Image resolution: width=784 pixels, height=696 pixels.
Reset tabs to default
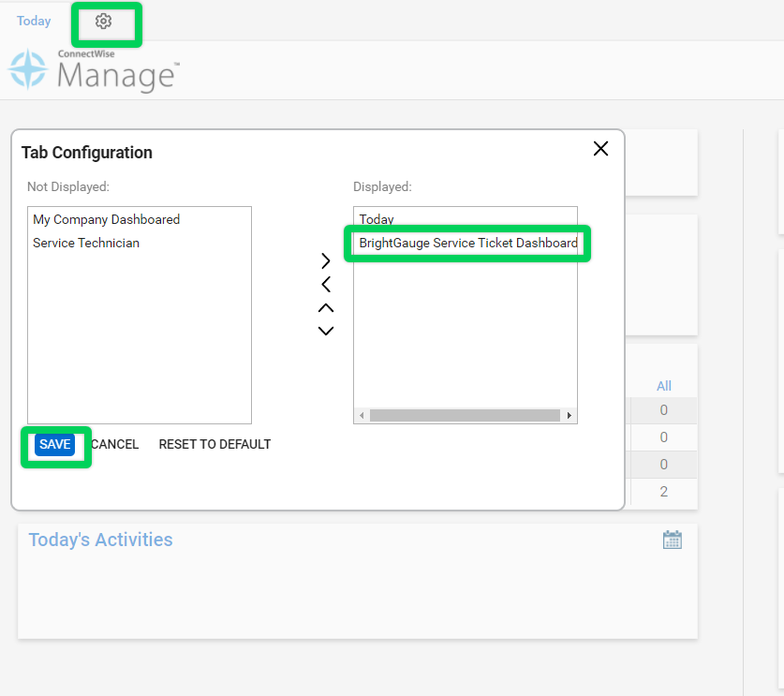pyautogui.click(x=215, y=445)
